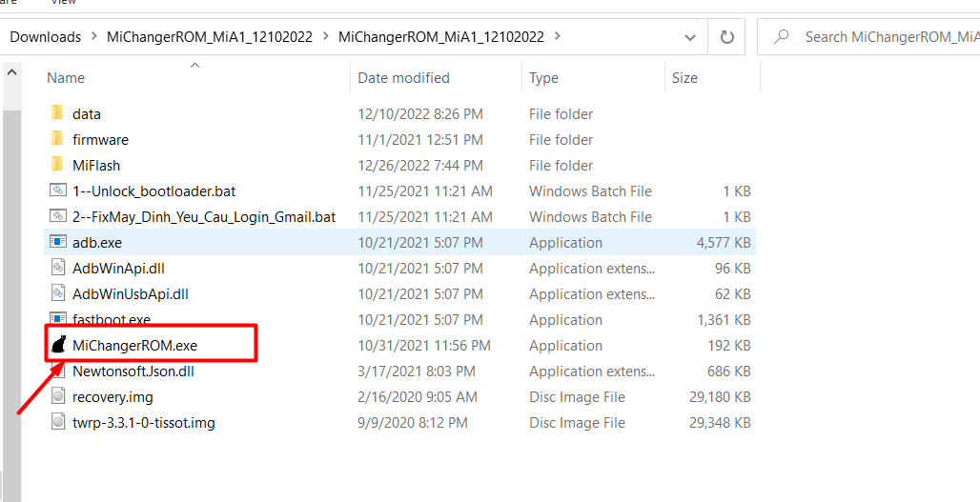
Task: Click the search magnifier icon
Action: pyautogui.click(x=782, y=37)
